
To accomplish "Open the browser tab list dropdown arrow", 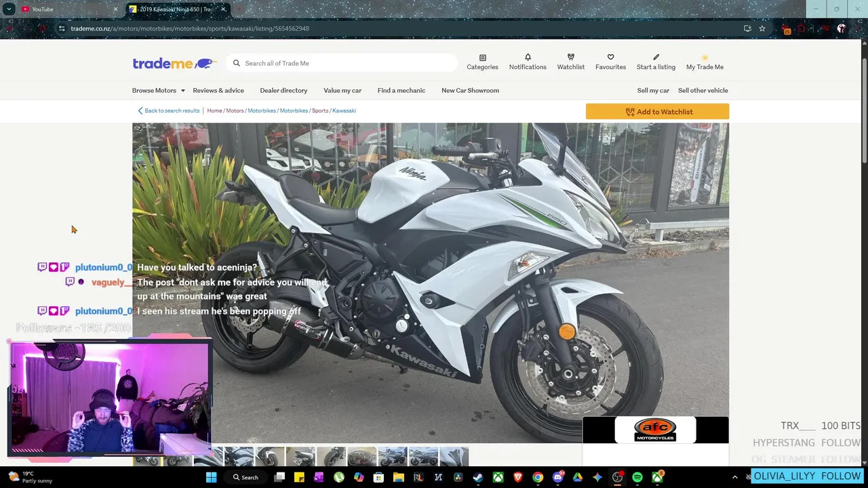I will [x=9, y=9].
